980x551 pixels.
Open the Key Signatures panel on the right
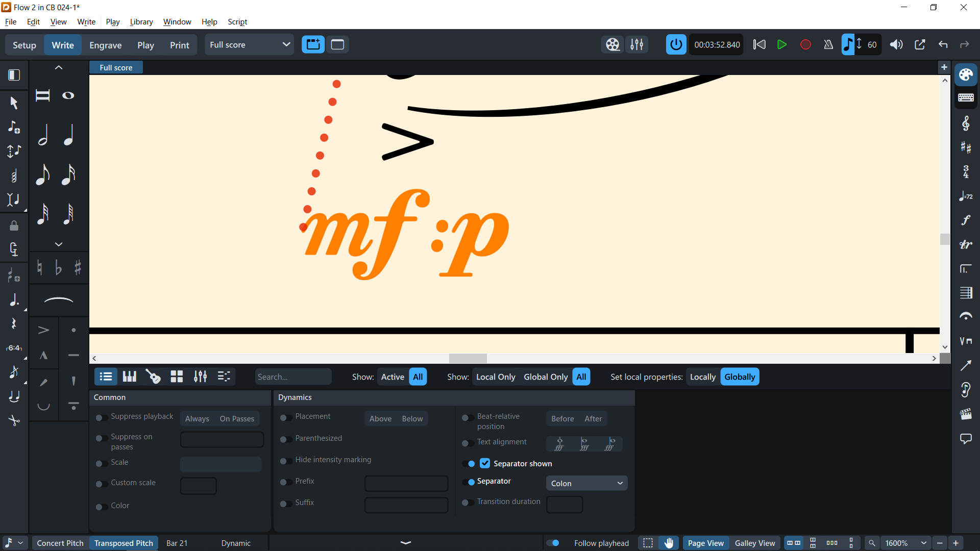point(966,147)
